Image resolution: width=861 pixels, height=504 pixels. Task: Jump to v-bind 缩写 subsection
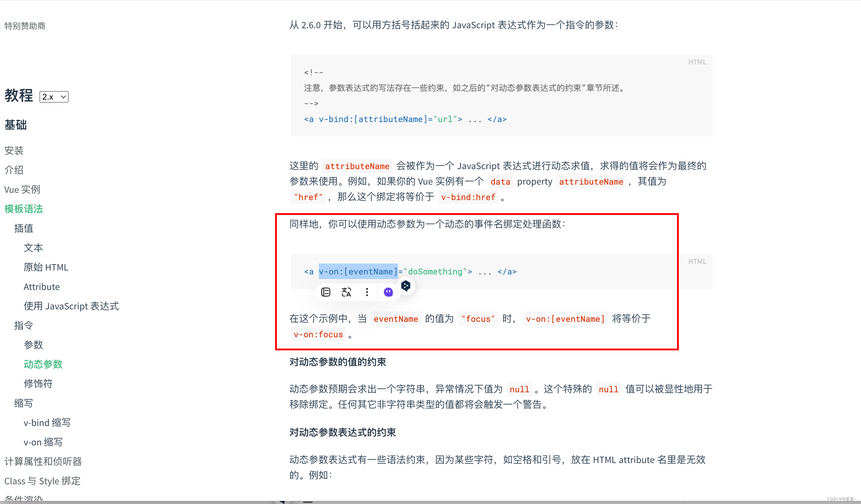click(x=47, y=423)
